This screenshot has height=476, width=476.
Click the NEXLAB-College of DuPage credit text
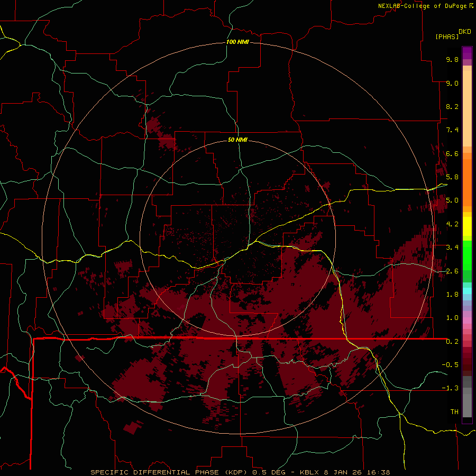(422, 6)
